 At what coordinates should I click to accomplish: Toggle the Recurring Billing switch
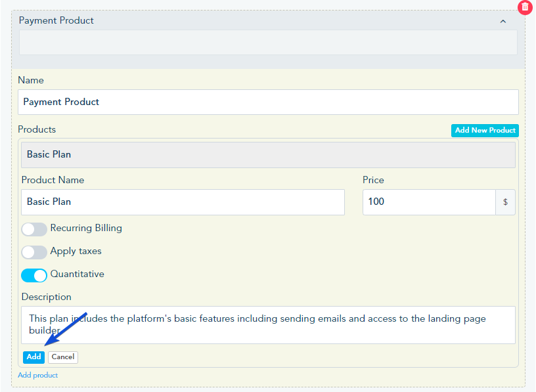pyautogui.click(x=34, y=229)
